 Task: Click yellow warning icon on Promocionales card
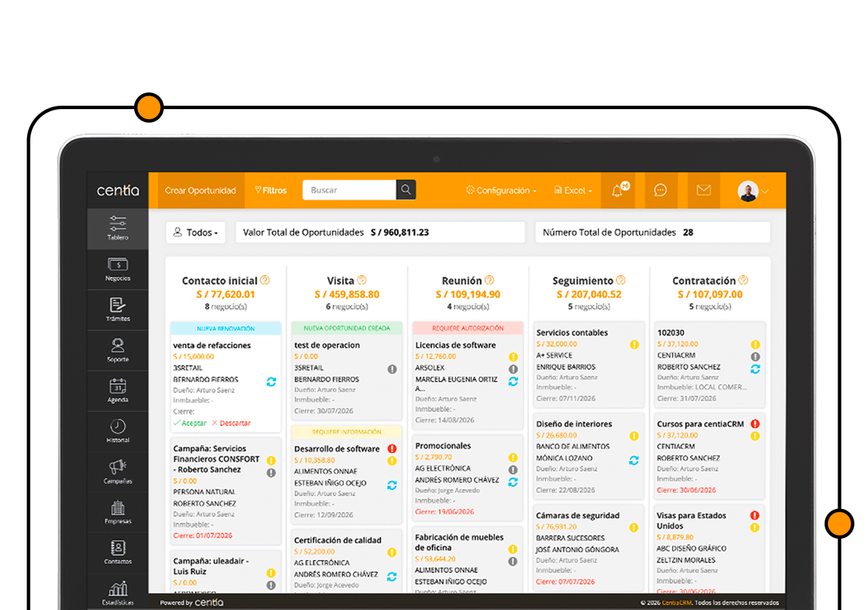(x=513, y=457)
